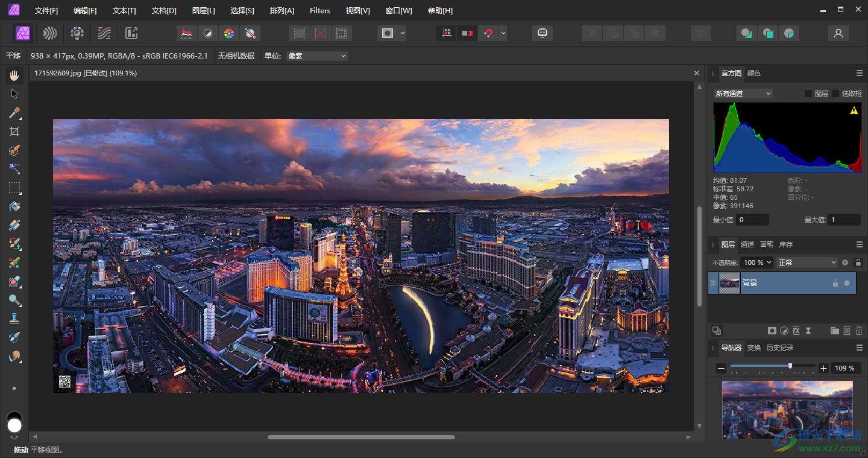Open the 所有通道 channel dropdown
The height and width of the screenshot is (458, 868).
[x=743, y=94]
